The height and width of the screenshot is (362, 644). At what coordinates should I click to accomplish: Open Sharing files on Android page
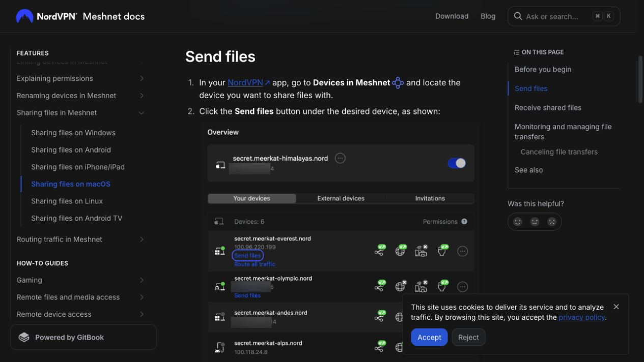click(71, 150)
